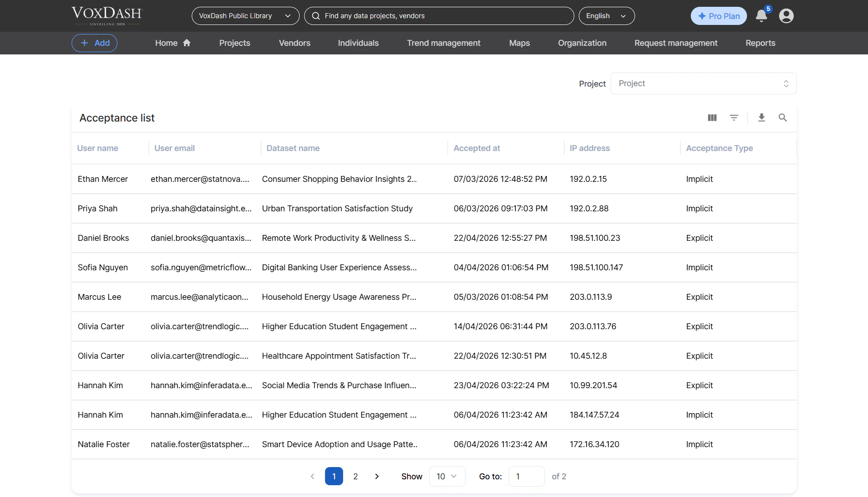Viewport: 868px width, 497px height.
Task: Click timestamp 14/04/2026 06:31:44 PM
Action: pos(500,326)
